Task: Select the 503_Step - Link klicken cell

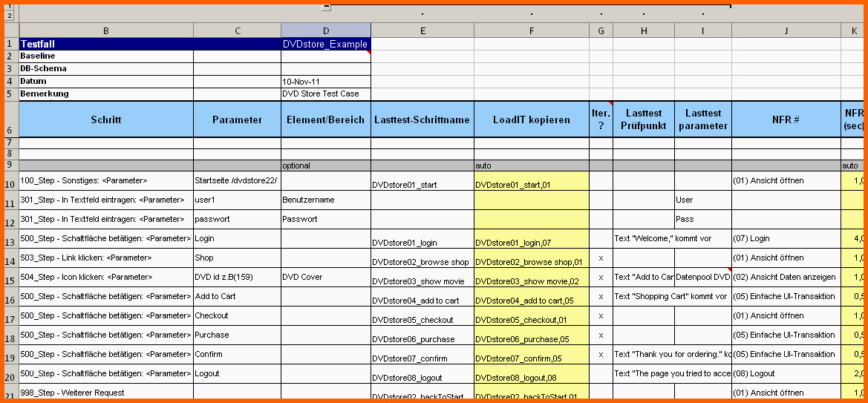Action: click(x=106, y=258)
